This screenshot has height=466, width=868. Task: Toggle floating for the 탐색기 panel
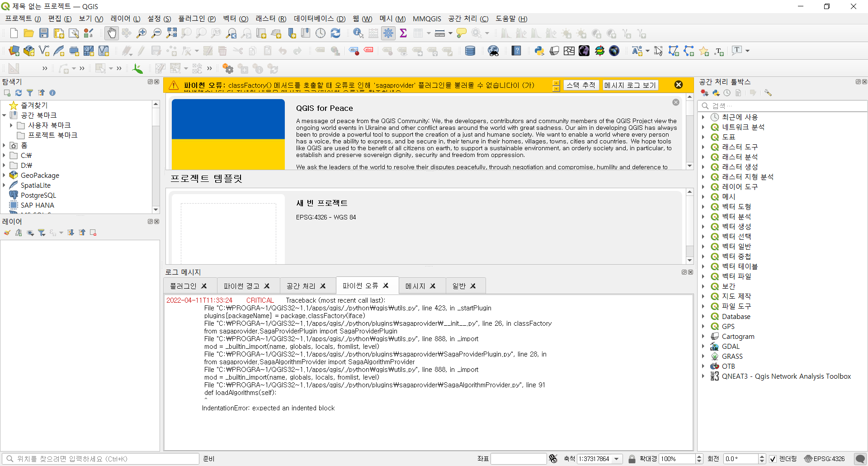point(150,82)
